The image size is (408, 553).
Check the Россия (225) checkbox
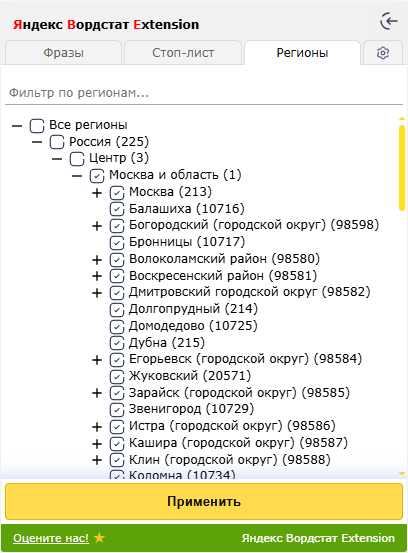tap(57, 142)
